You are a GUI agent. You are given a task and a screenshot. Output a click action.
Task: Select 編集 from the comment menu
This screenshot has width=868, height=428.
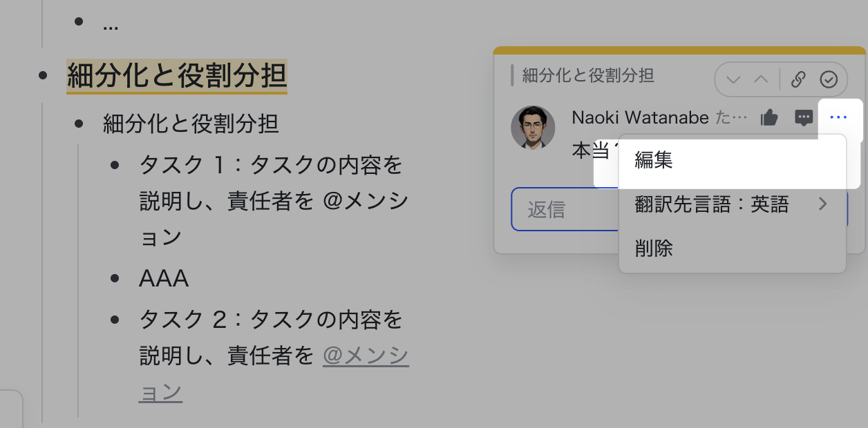click(654, 161)
